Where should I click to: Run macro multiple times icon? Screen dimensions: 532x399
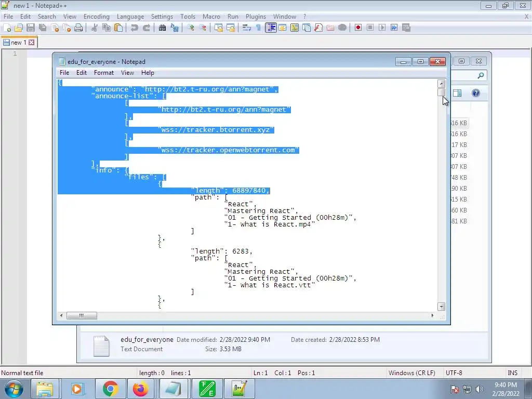(394, 28)
